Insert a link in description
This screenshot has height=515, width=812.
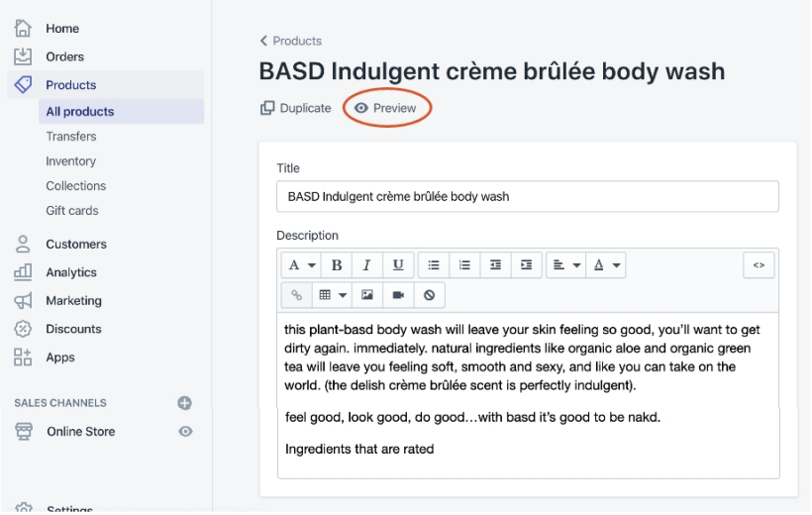(x=297, y=295)
